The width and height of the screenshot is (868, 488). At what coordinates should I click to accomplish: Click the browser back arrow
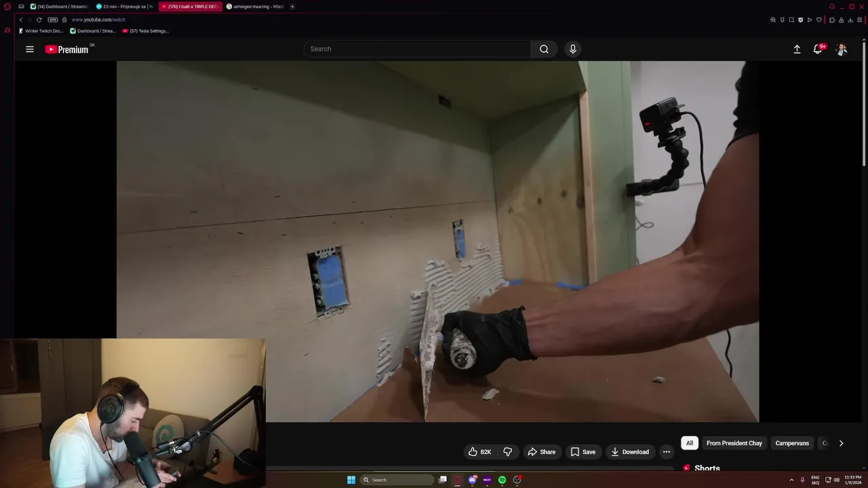coord(21,20)
